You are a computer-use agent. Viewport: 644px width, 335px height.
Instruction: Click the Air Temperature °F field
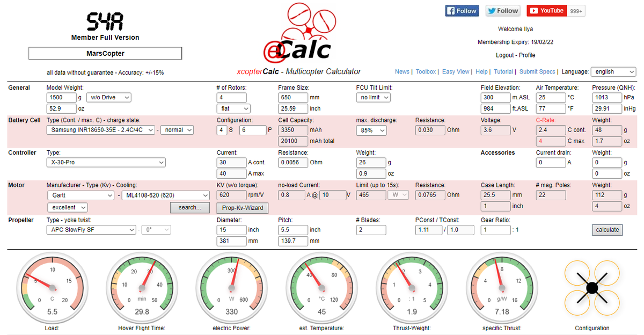pos(551,108)
